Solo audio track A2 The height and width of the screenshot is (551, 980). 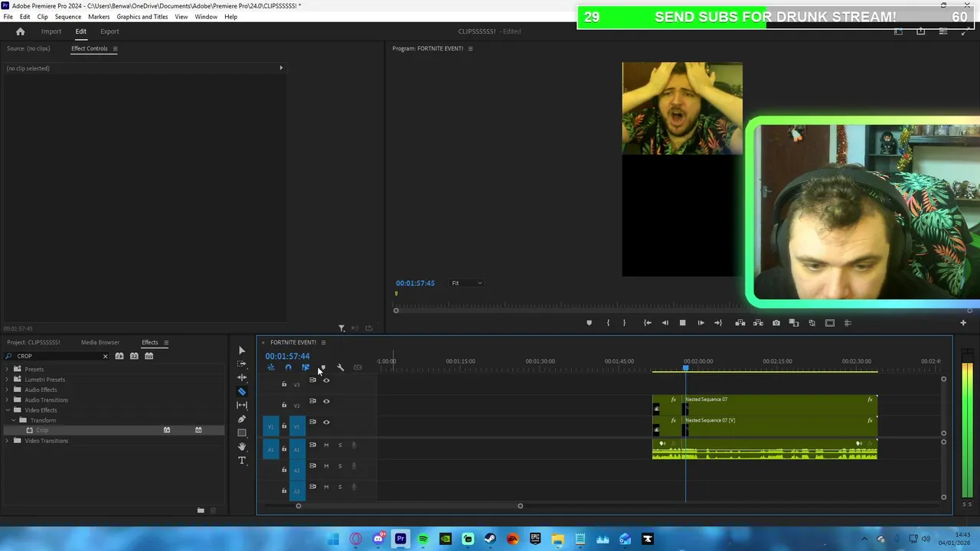pos(340,465)
